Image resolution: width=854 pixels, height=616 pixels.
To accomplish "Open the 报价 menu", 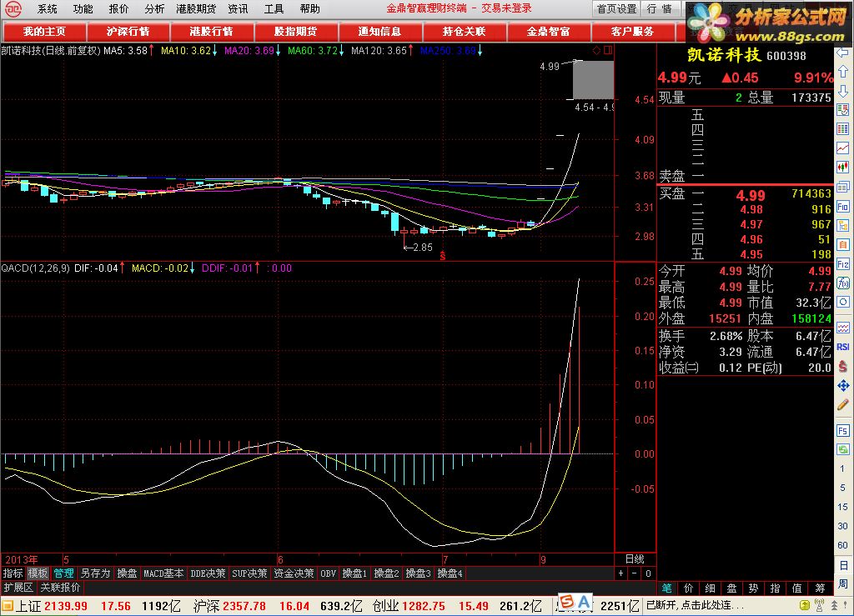I will click(x=118, y=8).
